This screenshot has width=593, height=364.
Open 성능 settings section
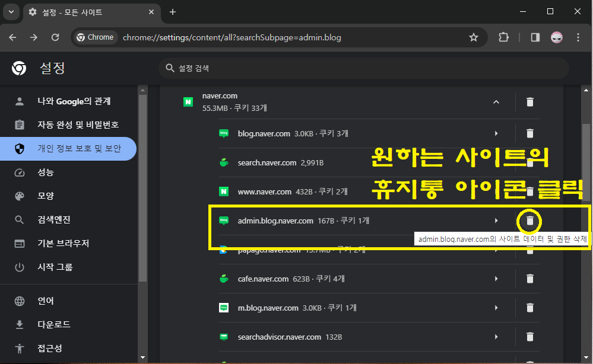click(68, 172)
